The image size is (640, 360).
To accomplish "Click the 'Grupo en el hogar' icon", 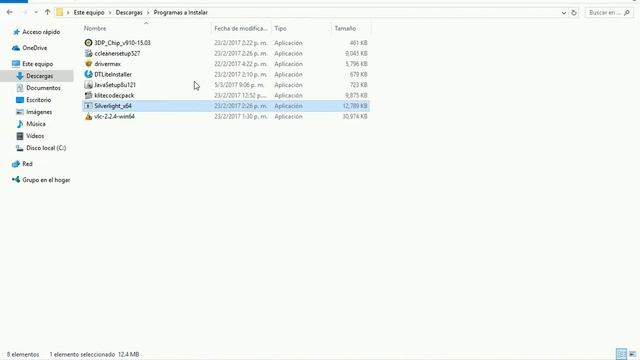I will [16, 180].
